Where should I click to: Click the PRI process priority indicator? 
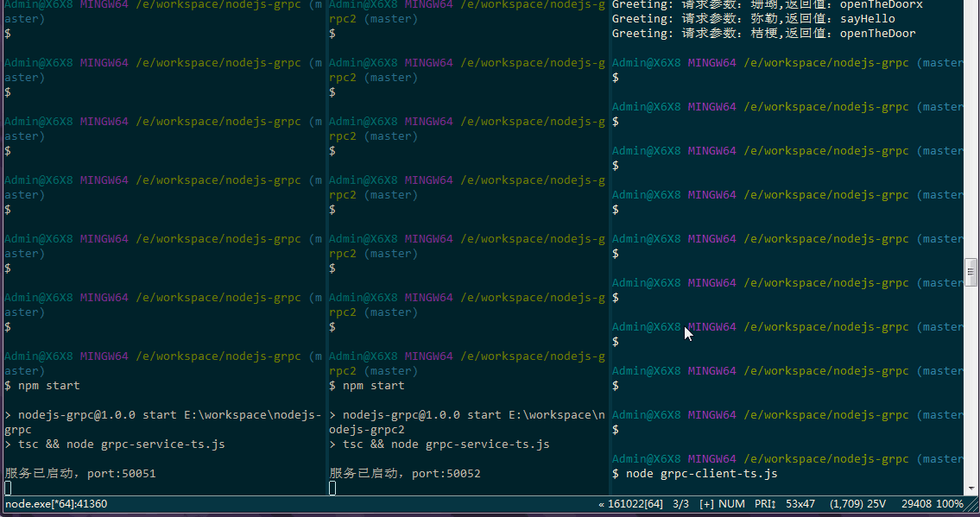click(766, 504)
